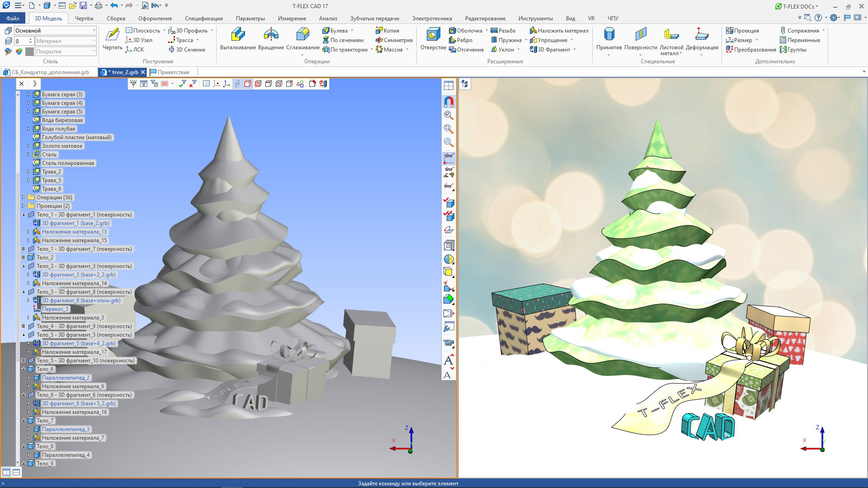The image size is (868, 488).
Task: Open the Деформация tool
Action: [702, 41]
